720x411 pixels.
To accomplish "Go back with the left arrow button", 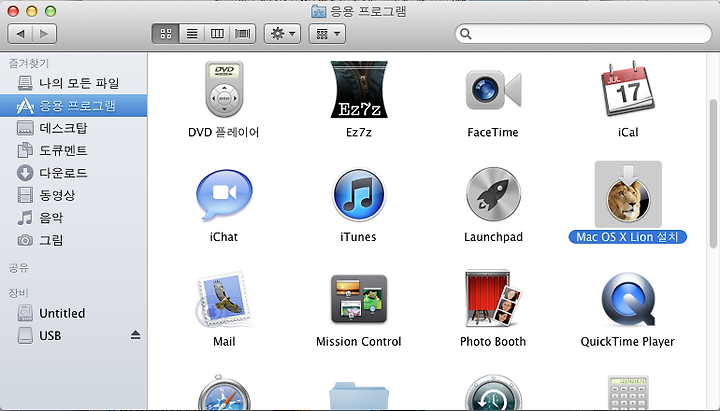I will coord(20,34).
